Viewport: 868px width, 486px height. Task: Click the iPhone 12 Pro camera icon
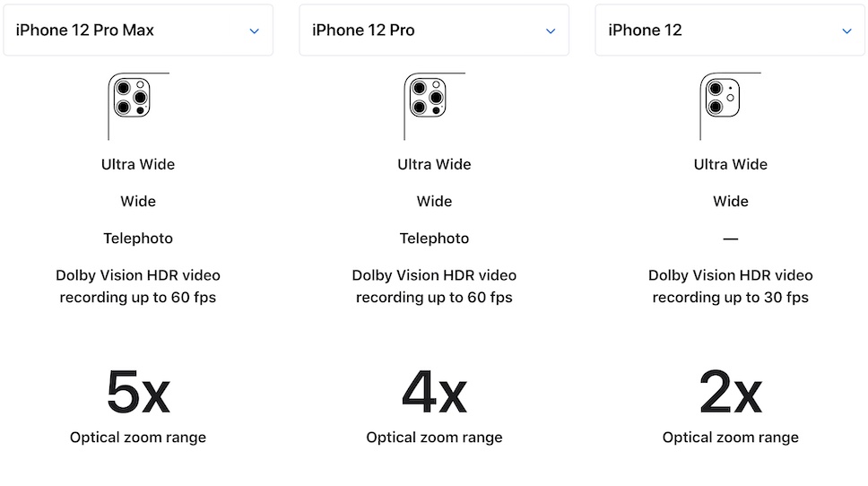427,97
